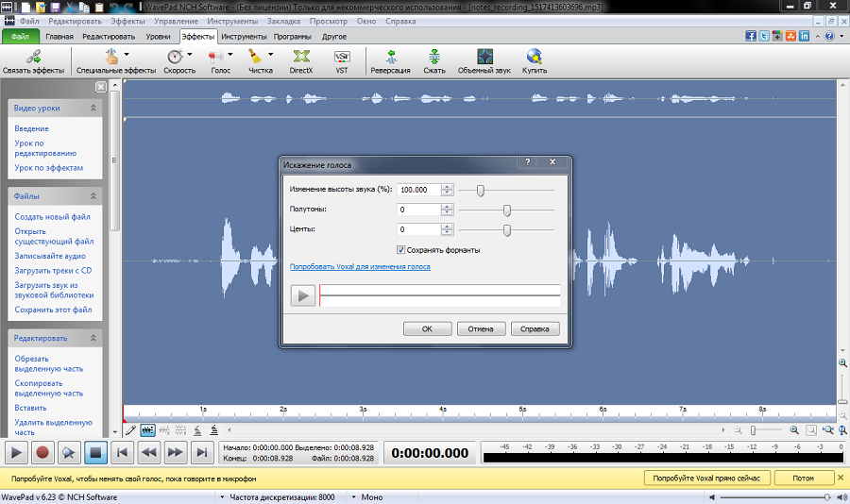Click zoom in magnifier near timeline
Image resolution: width=850 pixels, height=504 pixels.
794,430
